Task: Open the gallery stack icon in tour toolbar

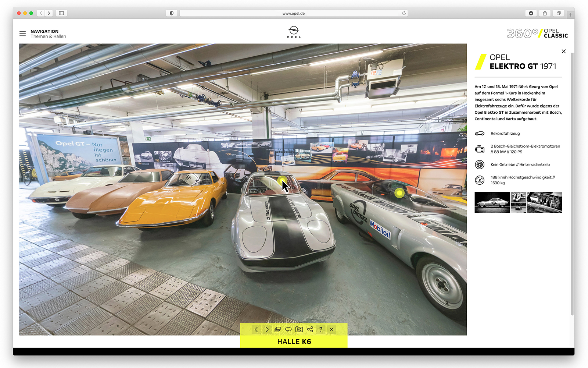Action: click(277, 329)
